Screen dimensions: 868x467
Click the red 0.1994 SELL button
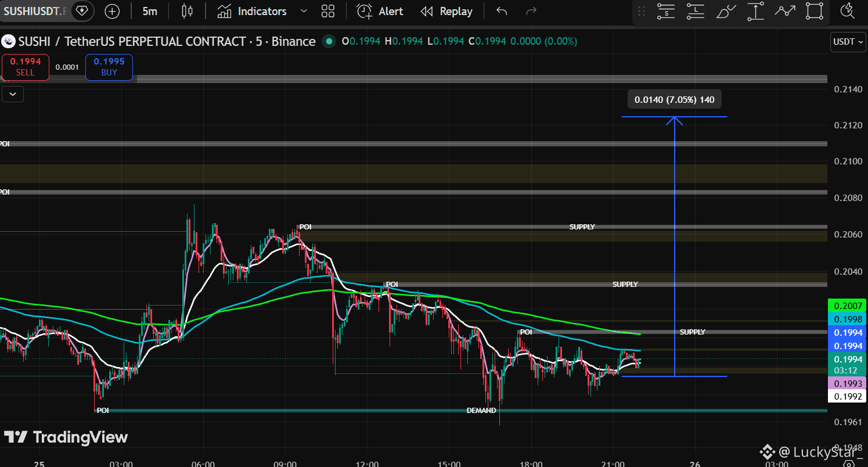click(26, 67)
